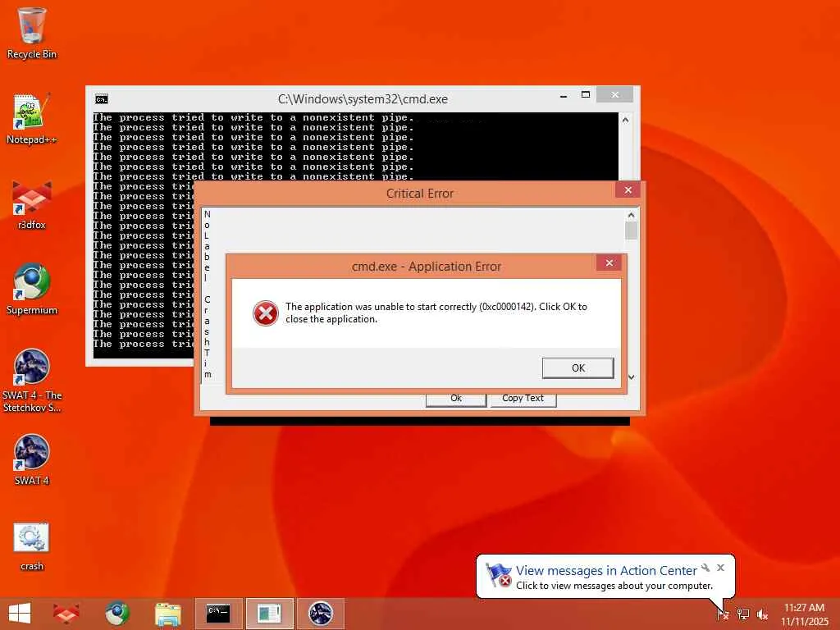Open the muted volume tray icon
The image size is (840, 630).
pos(762,614)
